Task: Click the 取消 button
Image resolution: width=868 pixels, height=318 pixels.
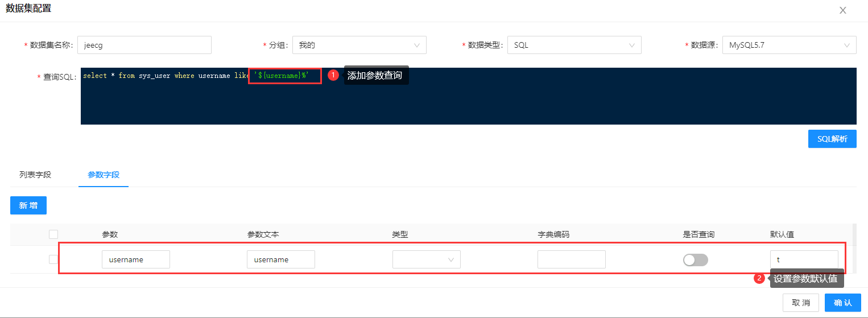Action: 801,303
